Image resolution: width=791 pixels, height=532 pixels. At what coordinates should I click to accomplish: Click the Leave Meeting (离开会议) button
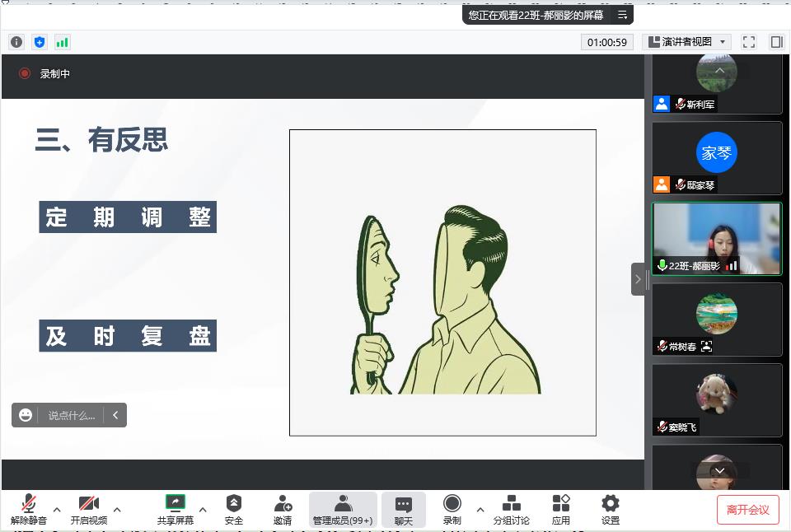click(x=747, y=510)
